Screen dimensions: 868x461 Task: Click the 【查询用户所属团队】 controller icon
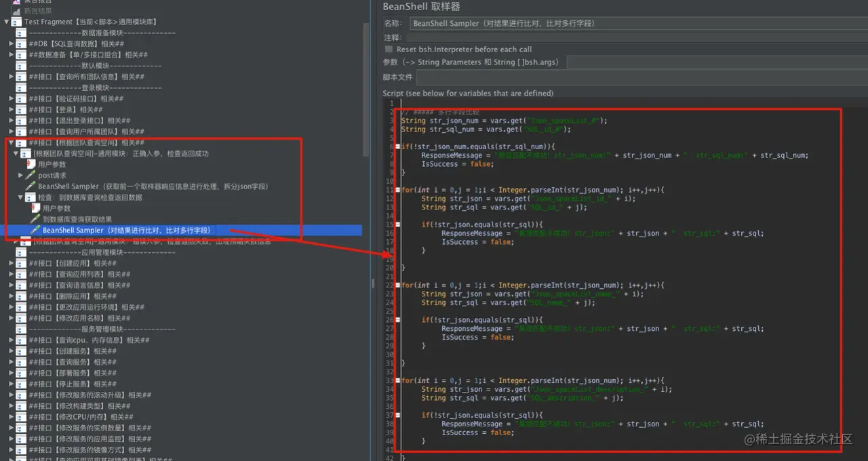tap(22, 132)
